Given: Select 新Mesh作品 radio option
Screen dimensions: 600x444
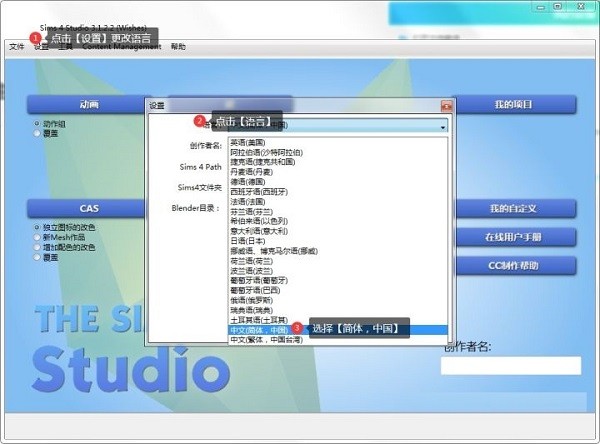Looking at the screenshot, I should tap(37, 237).
